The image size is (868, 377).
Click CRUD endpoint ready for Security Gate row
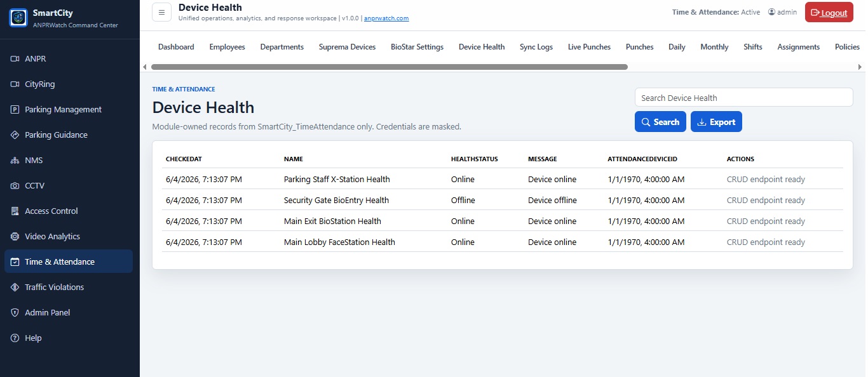tap(766, 200)
